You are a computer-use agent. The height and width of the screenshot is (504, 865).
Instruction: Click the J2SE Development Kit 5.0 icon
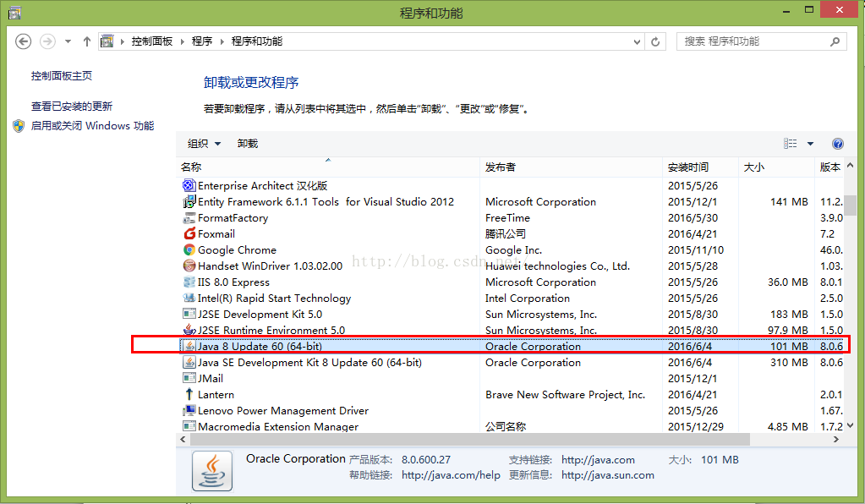pyautogui.click(x=189, y=314)
